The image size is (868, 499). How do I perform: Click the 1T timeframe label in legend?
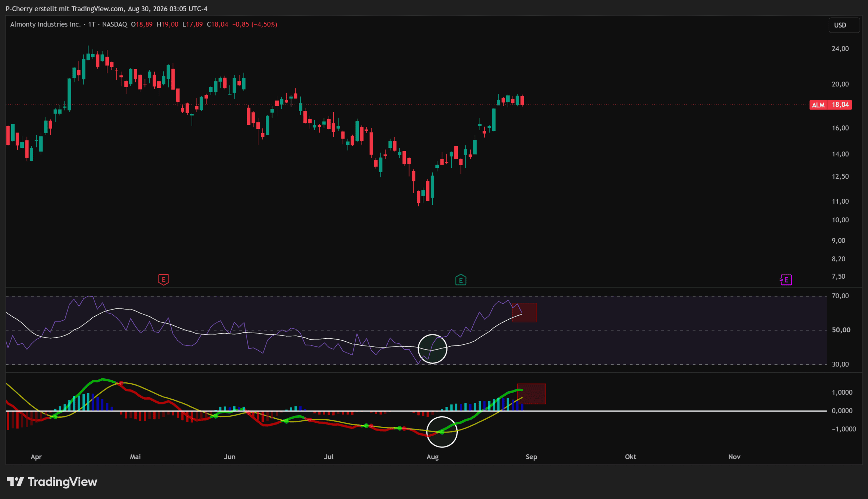pyautogui.click(x=92, y=24)
